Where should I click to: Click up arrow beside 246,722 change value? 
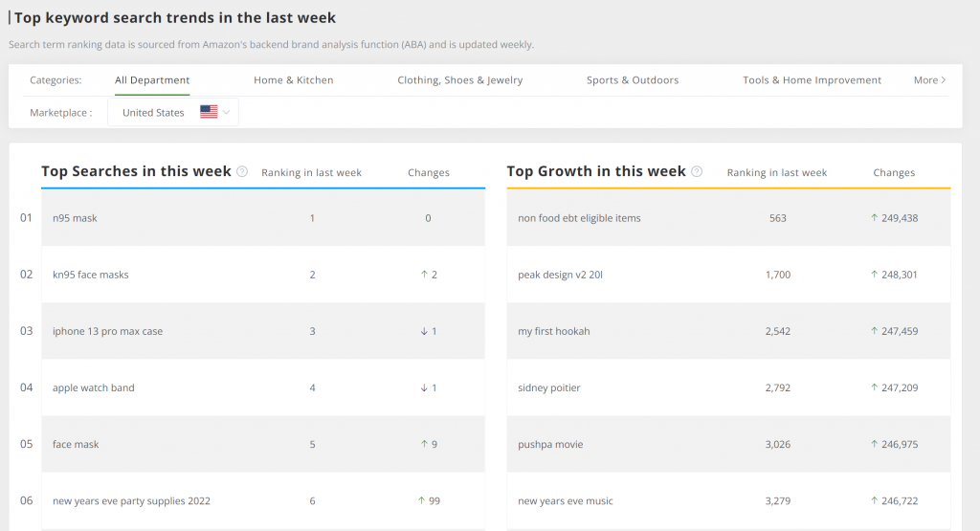(875, 500)
